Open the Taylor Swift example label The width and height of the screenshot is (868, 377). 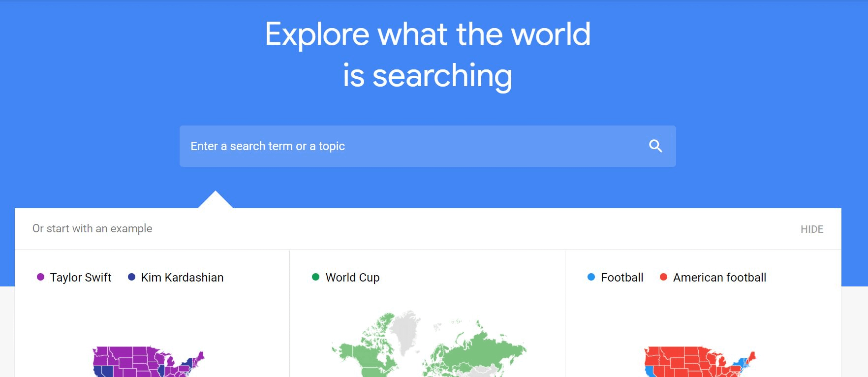pos(81,278)
